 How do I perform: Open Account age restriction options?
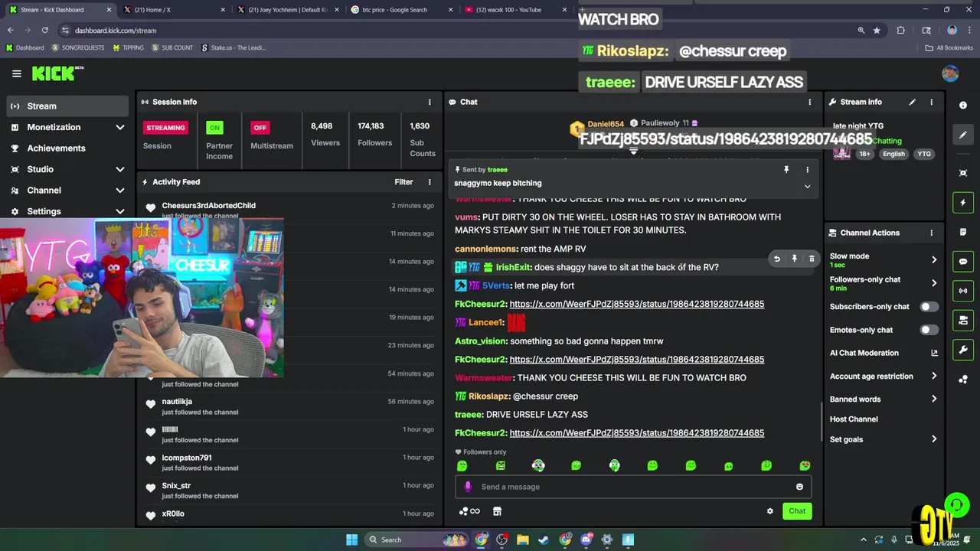[884, 377]
